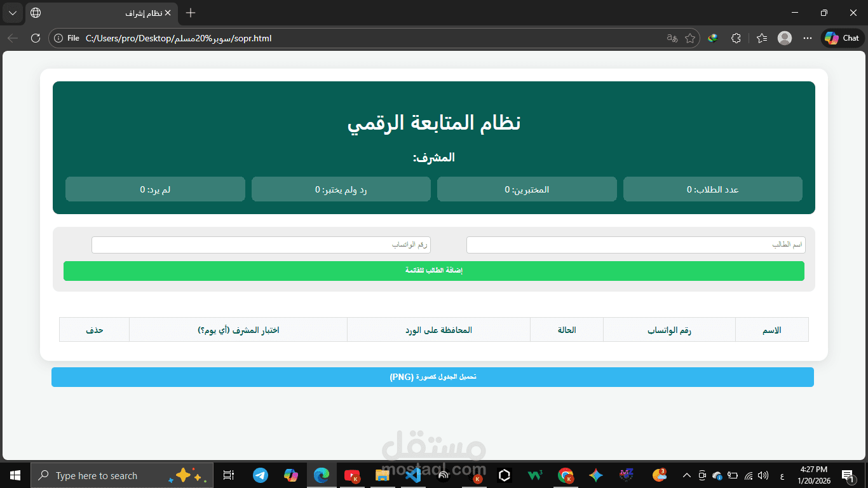Add this page to favorites via the star
The width and height of the screenshot is (868, 488).
pyautogui.click(x=689, y=38)
